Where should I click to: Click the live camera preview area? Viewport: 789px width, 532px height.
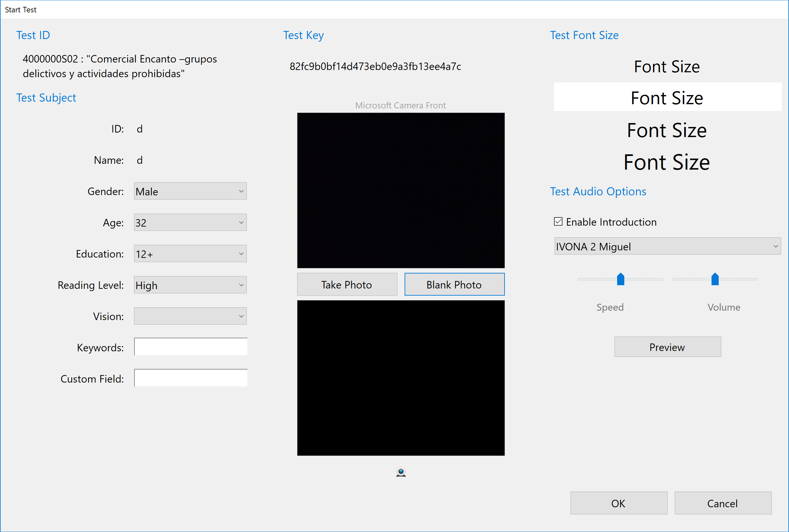click(x=401, y=190)
